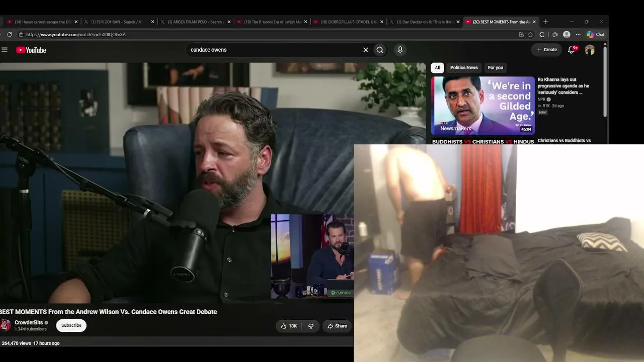The image size is (644, 362).
Task: Close the 'Hasan cannot escape' tab
Action: point(76,22)
